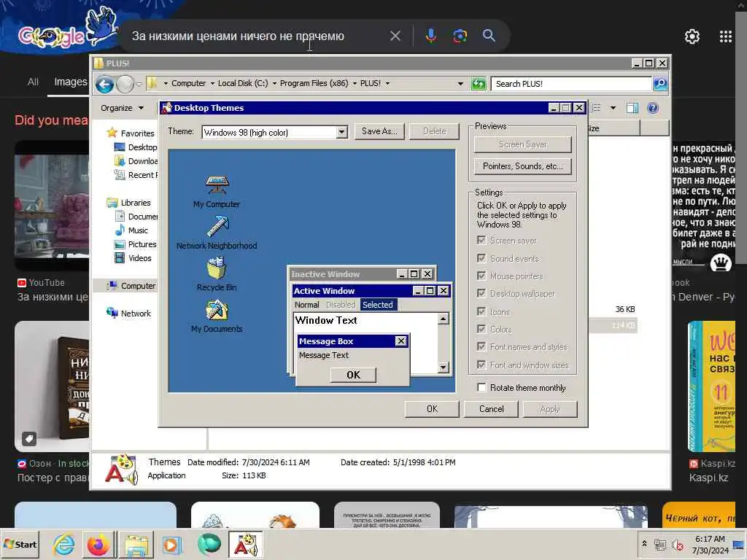Open Windows Explorer taskbar icon
This screenshot has width=747, height=560.
pyautogui.click(x=136, y=544)
